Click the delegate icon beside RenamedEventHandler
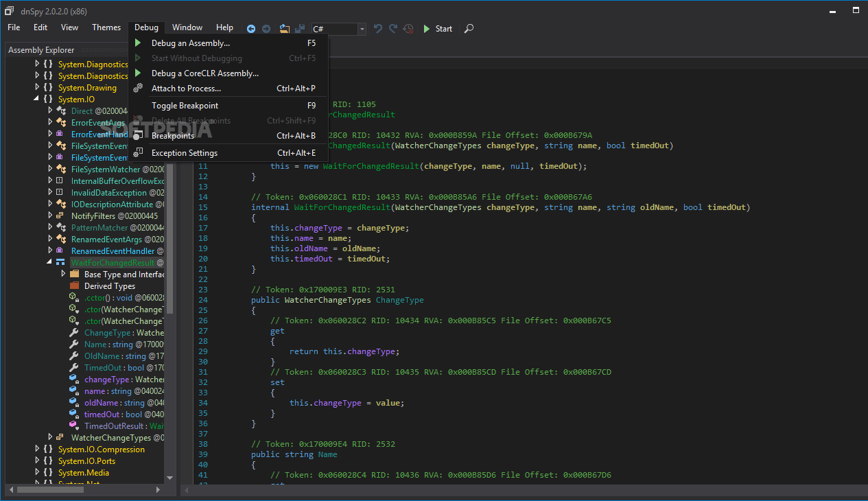 pos(61,251)
